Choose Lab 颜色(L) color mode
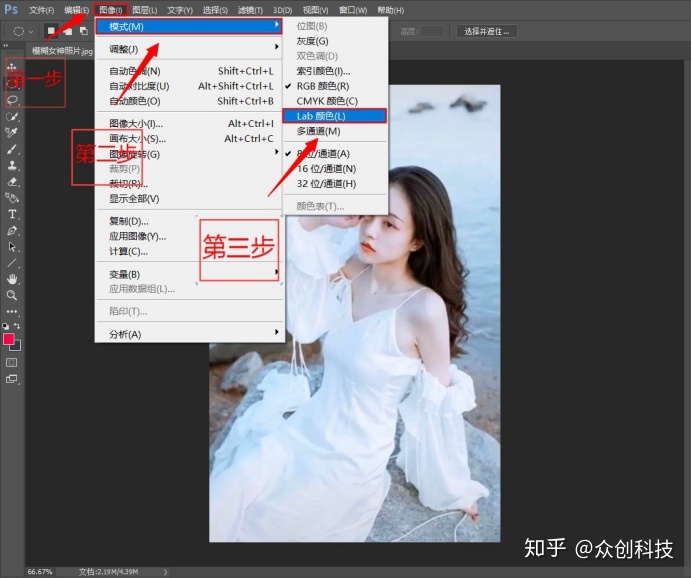 335,116
